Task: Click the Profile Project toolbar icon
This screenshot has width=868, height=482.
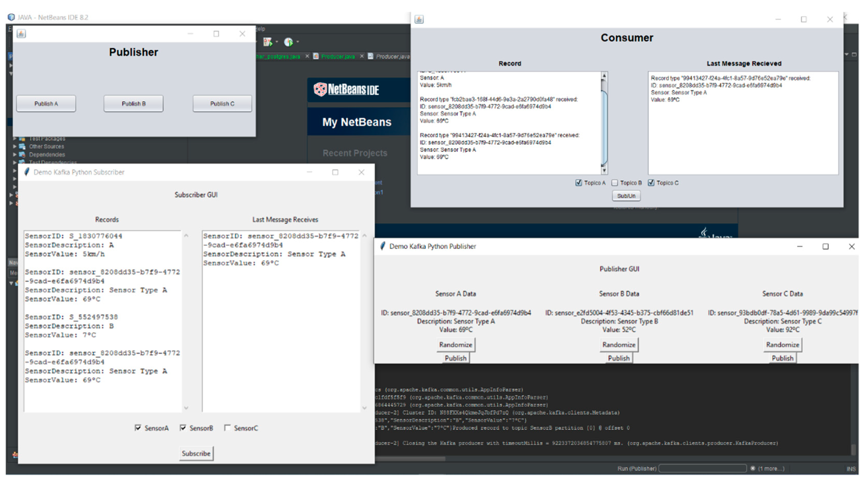Action: 288,42
